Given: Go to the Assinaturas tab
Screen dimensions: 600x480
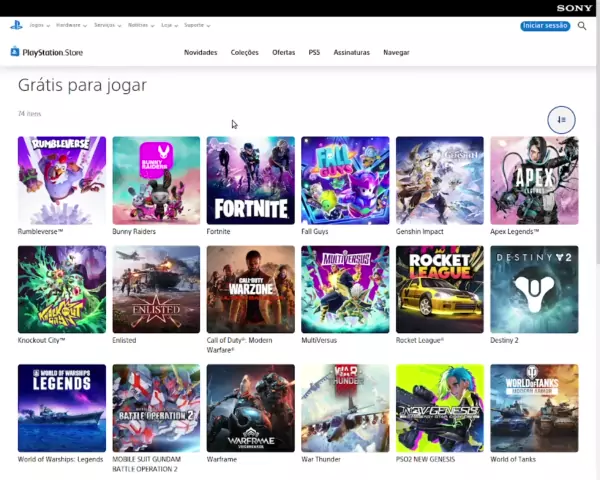Looking at the screenshot, I should 351,52.
